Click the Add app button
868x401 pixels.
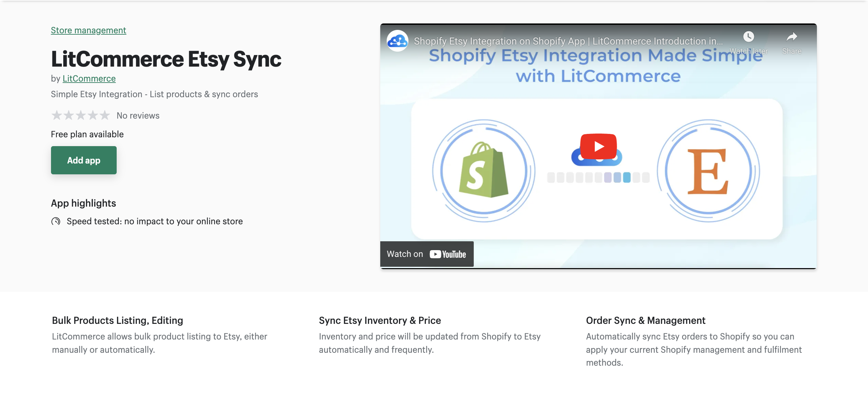click(x=84, y=160)
